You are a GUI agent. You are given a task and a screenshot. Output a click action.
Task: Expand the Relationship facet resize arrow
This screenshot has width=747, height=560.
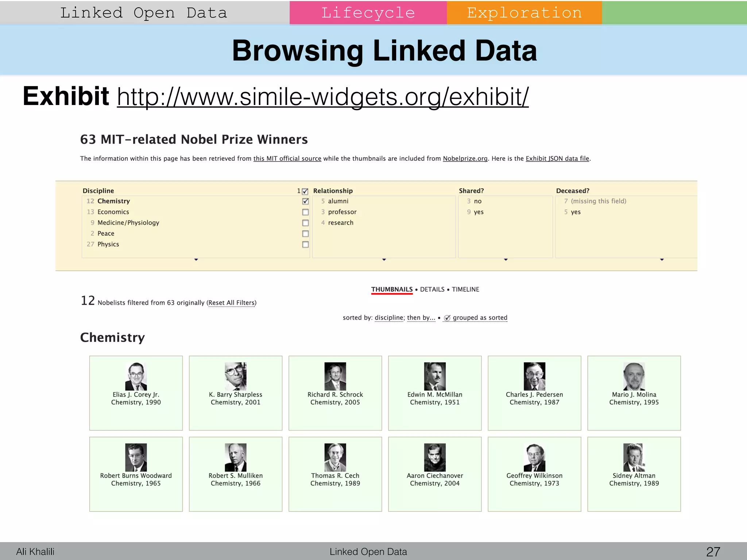click(384, 260)
